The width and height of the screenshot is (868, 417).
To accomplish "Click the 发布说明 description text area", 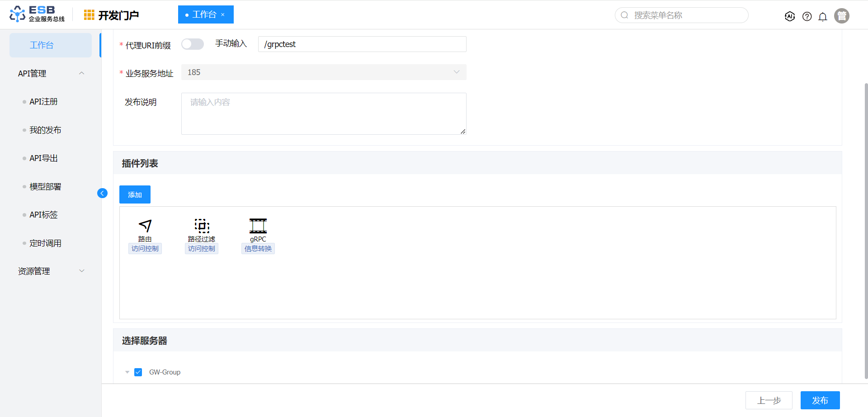I will (x=324, y=114).
